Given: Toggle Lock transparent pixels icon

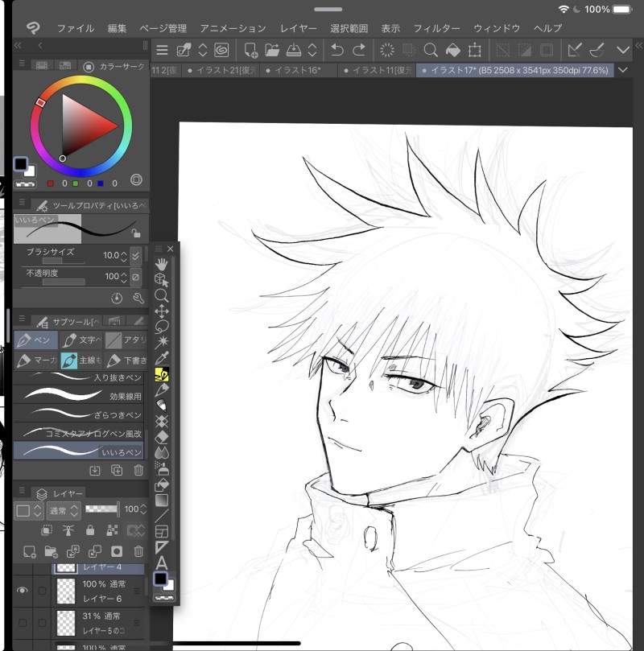Looking at the screenshot, I should coord(112,530).
